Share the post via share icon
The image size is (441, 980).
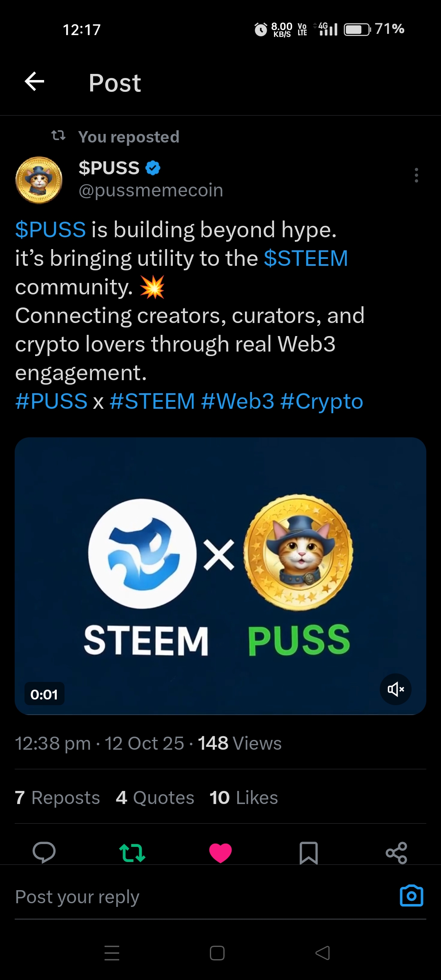(396, 853)
